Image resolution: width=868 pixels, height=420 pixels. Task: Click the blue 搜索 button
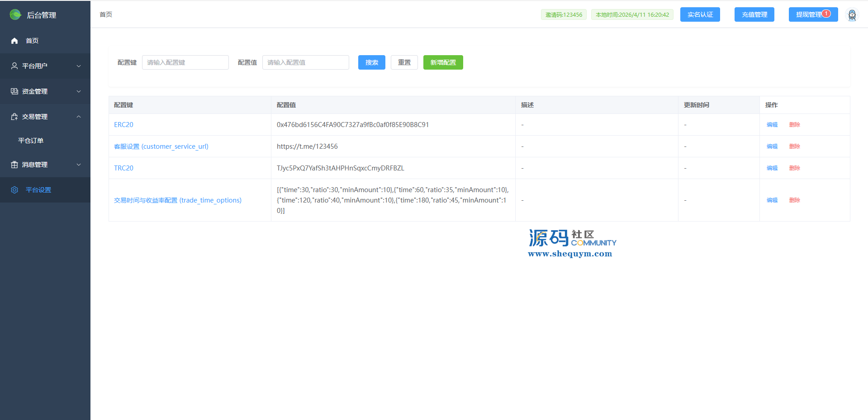pos(371,62)
